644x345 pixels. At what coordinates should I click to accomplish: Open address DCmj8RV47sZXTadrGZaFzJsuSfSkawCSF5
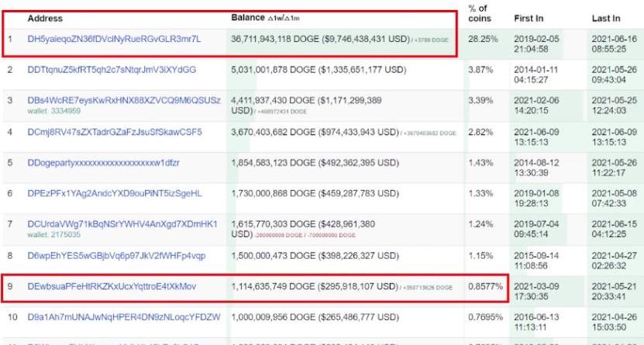click(114, 132)
